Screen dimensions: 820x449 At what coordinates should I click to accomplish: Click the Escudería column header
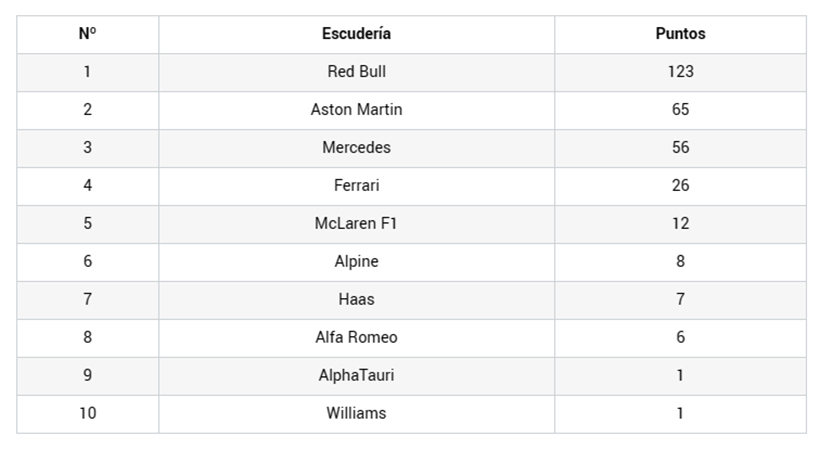click(356, 34)
